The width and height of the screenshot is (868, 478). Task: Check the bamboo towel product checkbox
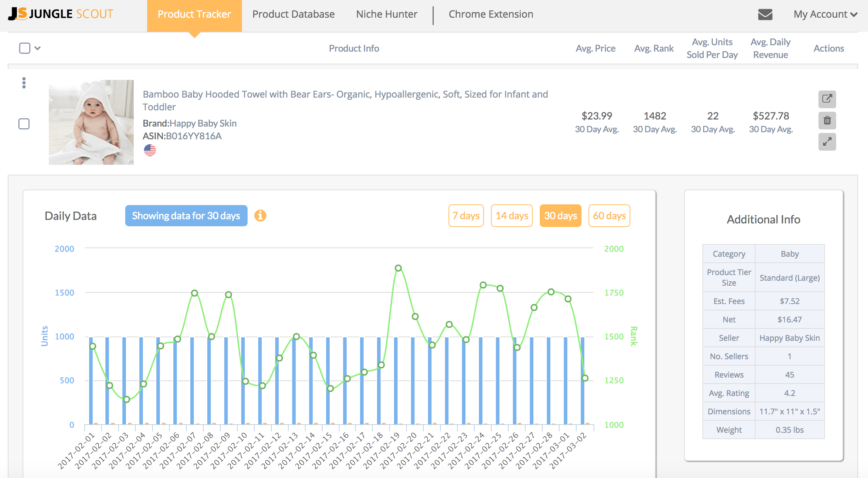click(24, 124)
